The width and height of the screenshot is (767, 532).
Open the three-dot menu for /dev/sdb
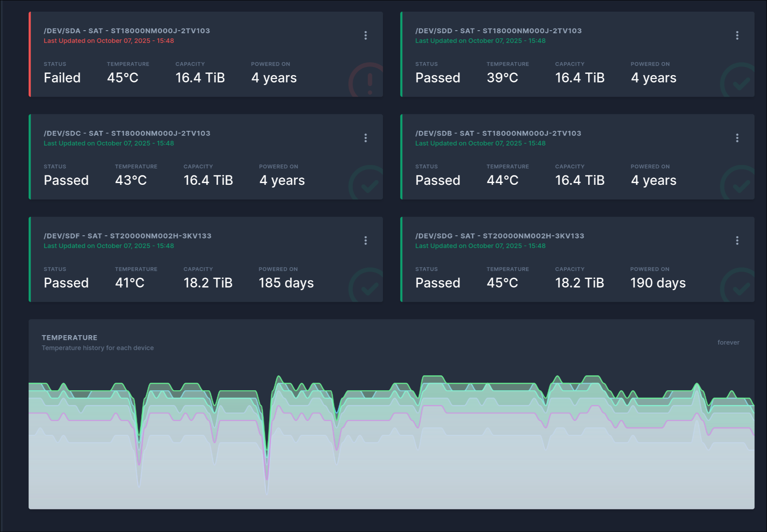(x=737, y=138)
